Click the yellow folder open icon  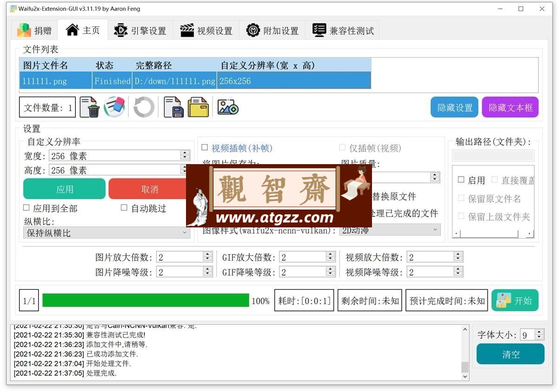[x=199, y=107]
